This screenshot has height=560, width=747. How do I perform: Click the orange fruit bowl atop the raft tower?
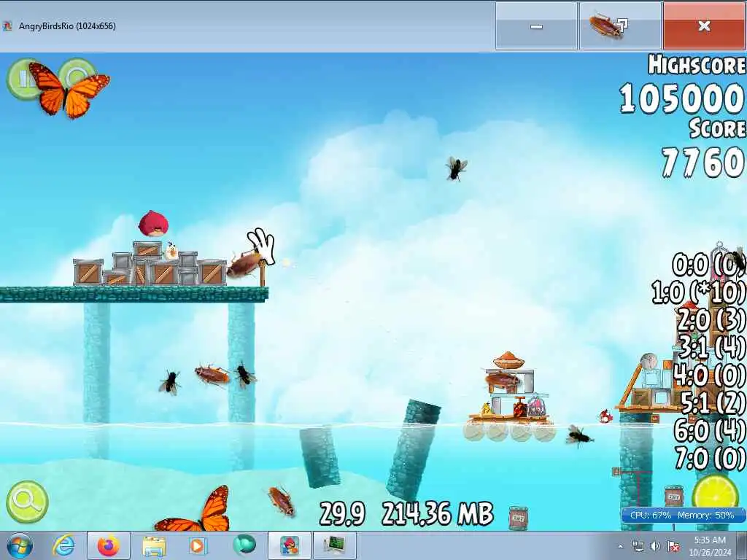[508, 360]
